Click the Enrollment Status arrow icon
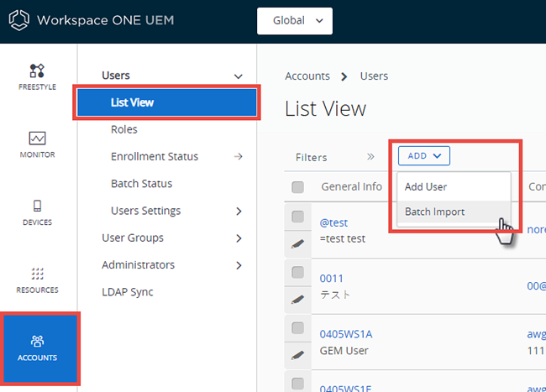The width and height of the screenshot is (546, 392). 239,156
